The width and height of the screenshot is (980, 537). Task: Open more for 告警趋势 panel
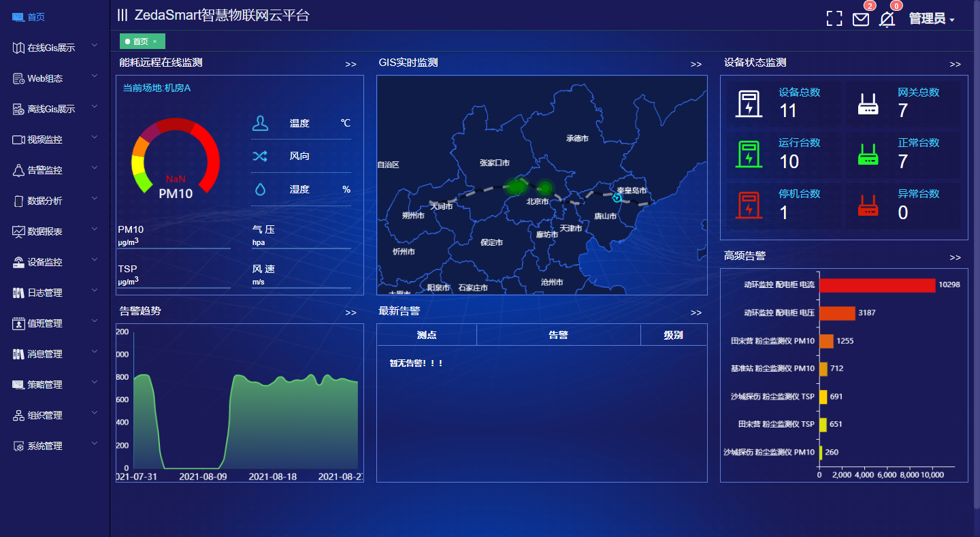pos(350,312)
